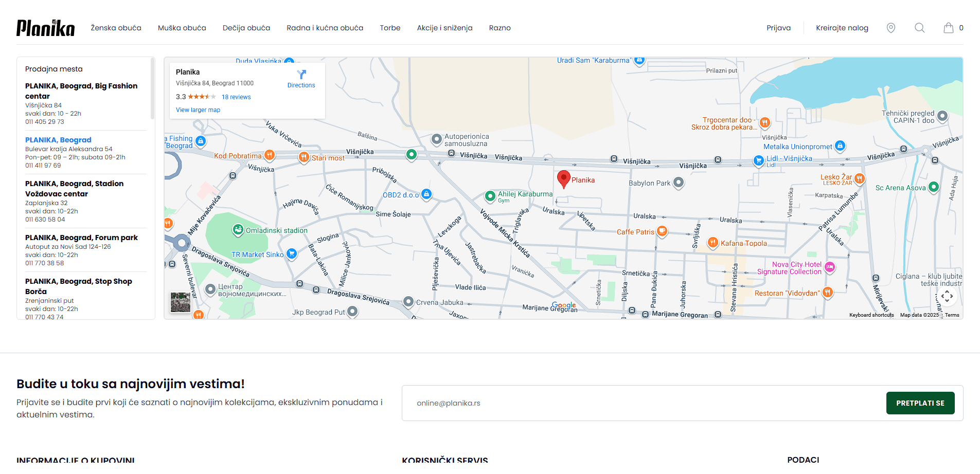Image resolution: width=980 pixels, height=474 pixels.
Task: Select PLANIKA Beograd Stadion Voždovac store
Action: coord(74,189)
